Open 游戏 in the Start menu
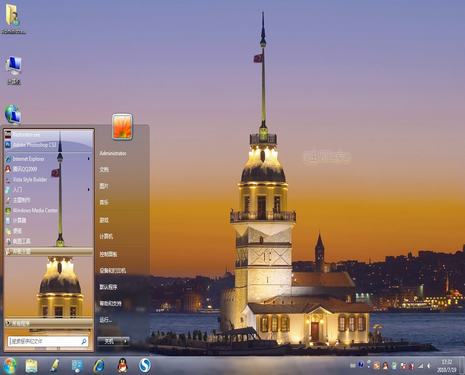The width and height of the screenshot is (465, 375). coord(104,220)
